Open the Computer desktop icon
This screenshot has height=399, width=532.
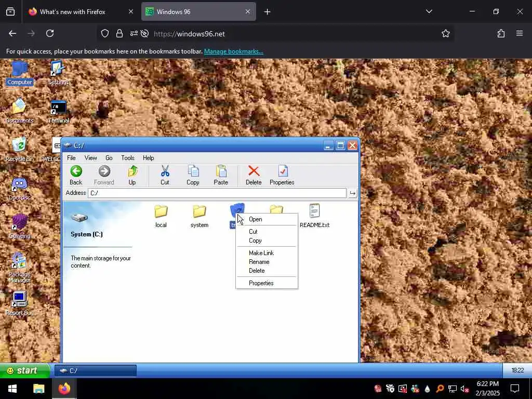coord(20,73)
